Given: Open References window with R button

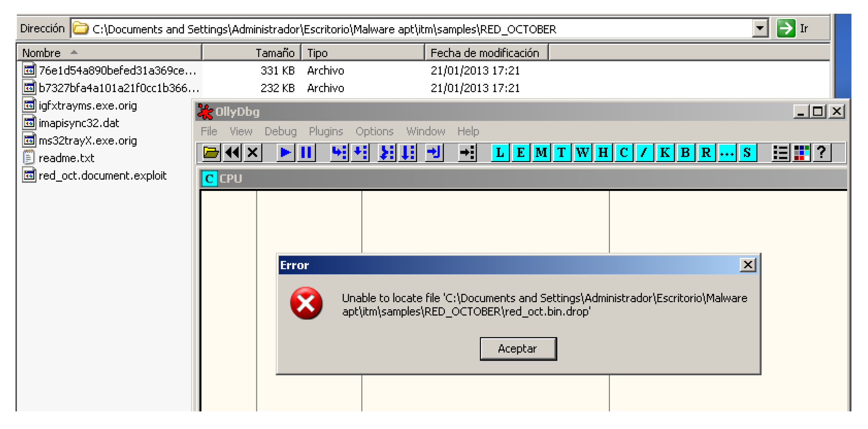Looking at the screenshot, I should pos(706,153).
